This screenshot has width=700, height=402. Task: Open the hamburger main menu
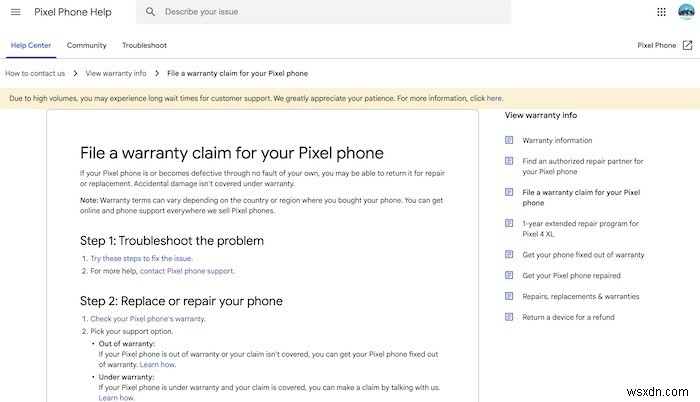point(15,12)
